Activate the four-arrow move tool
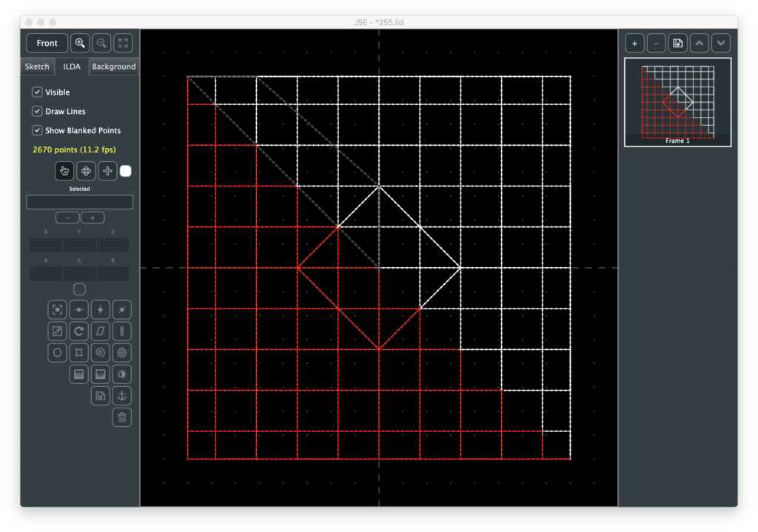The height and width of the screenshot is (532, 758). [x=86, y=171]
